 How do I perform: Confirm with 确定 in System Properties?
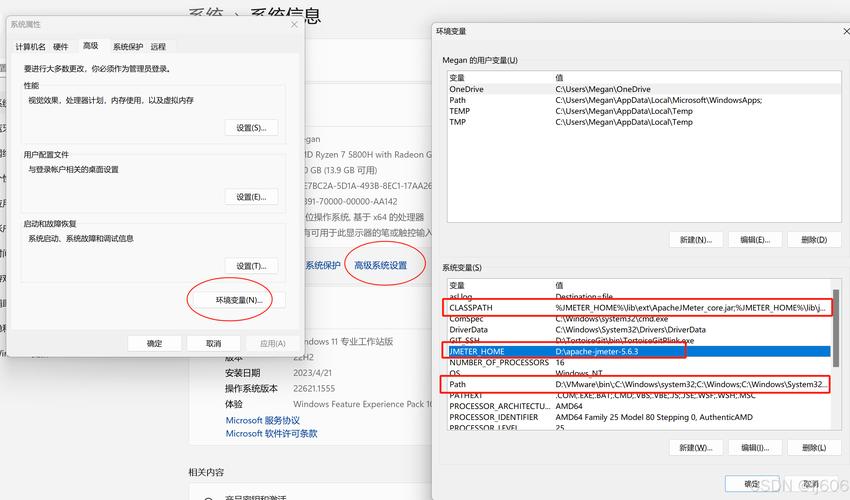point(154,343)
